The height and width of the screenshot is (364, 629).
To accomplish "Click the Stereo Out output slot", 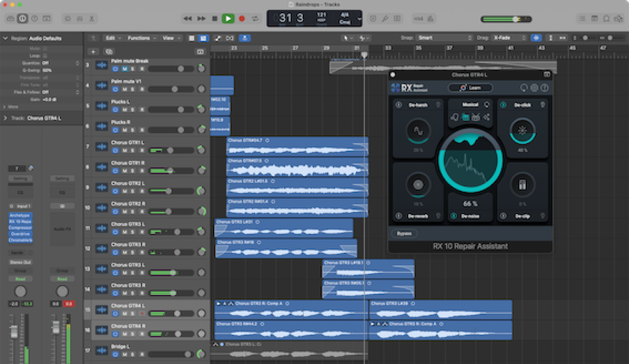I will pyautogui.click(x=21, y=262).
